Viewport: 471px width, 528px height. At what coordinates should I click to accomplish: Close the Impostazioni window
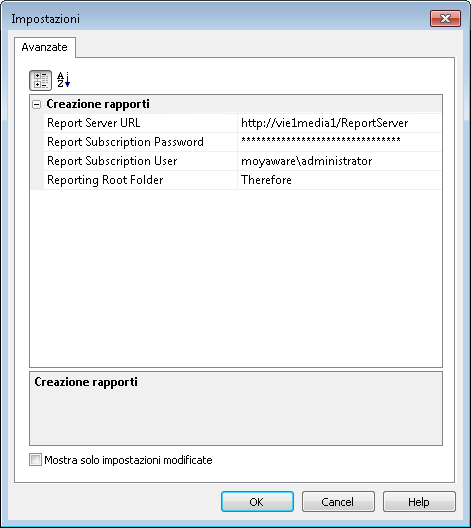tap(445, 19)
